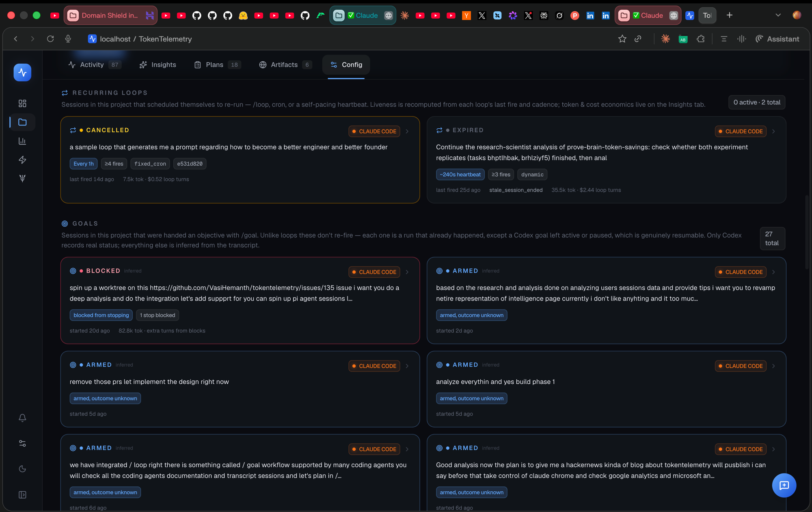Open the first GitHub browser tab
The image size is (812, 512).
coord(197,15)
